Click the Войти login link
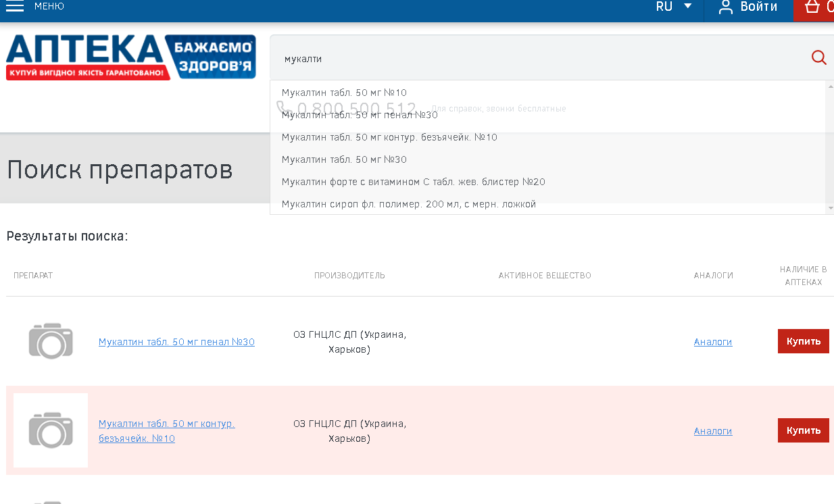This screenshot has width=834, height=504. point(758,7)
